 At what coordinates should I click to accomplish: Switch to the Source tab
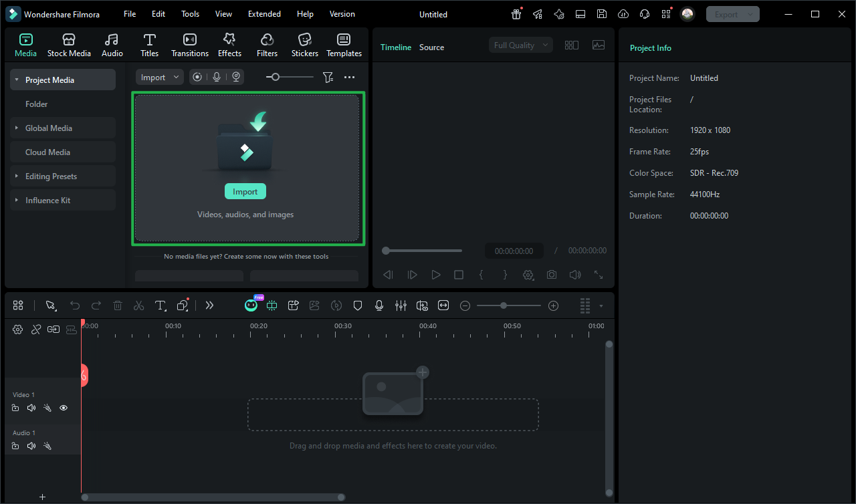(432, 47)
